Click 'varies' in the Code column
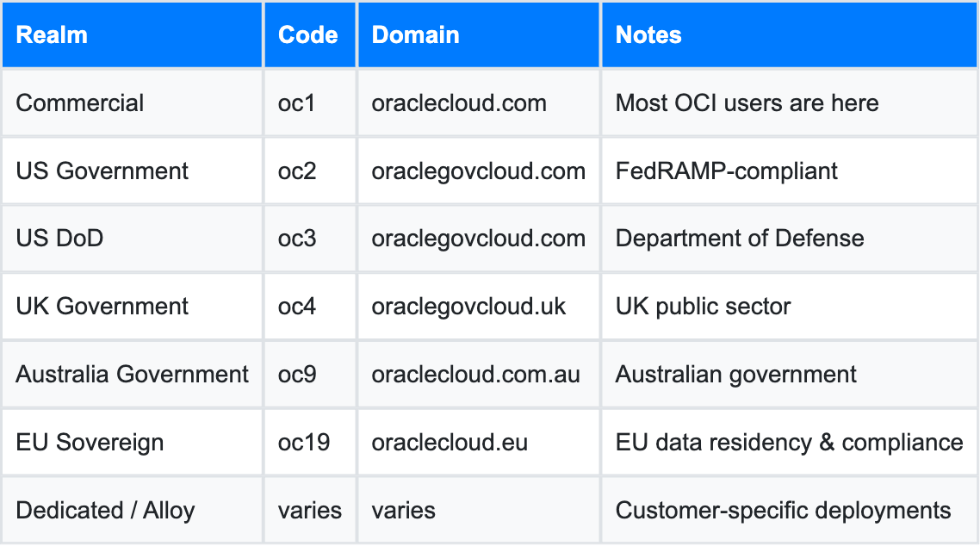The width and height of the screenshot is (980, 546). [310, 511]
